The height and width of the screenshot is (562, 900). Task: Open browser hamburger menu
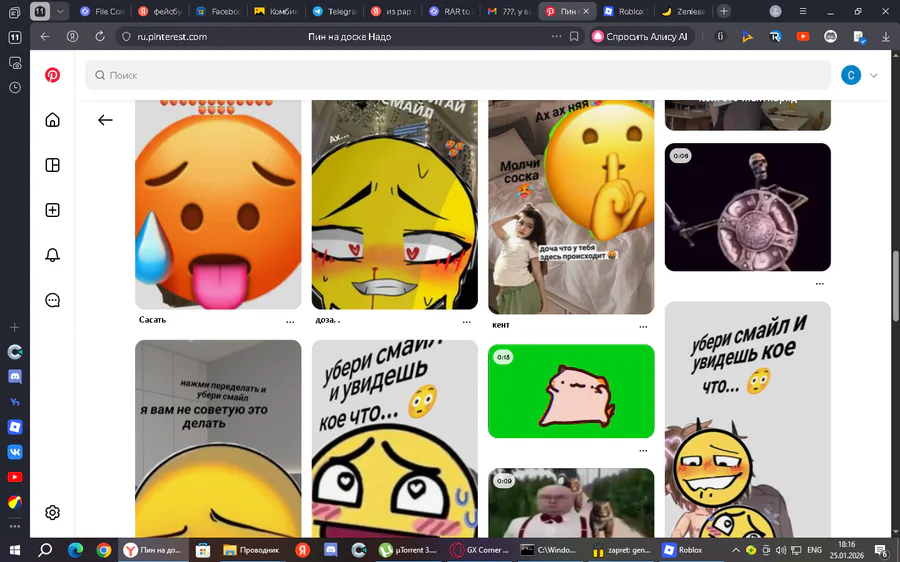click(x=803, y=11)
